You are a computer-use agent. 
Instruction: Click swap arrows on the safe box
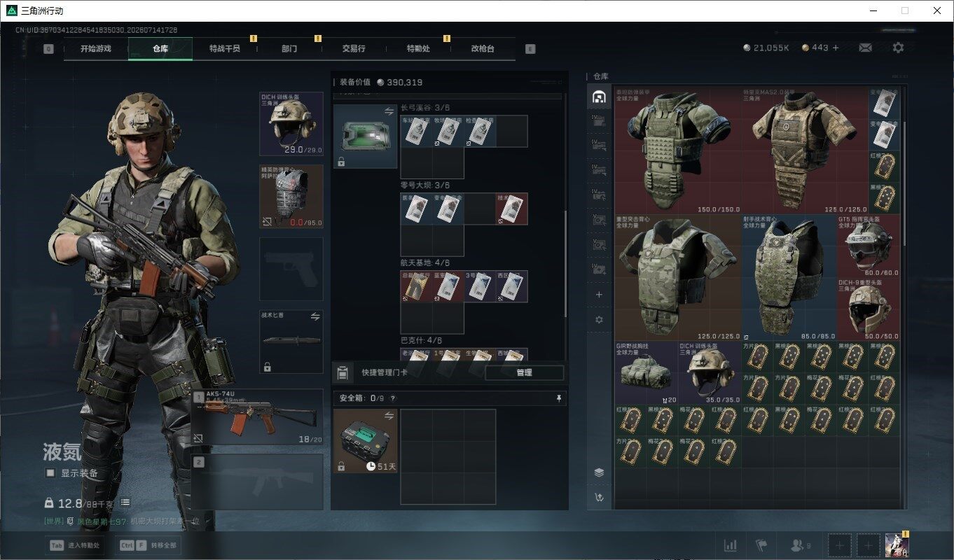coord(389,416)
